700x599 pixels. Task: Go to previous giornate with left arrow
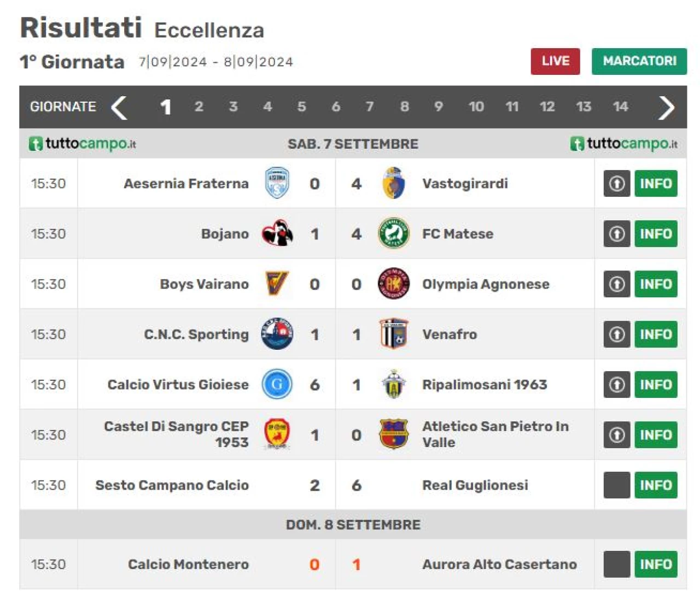coord(119,108)
